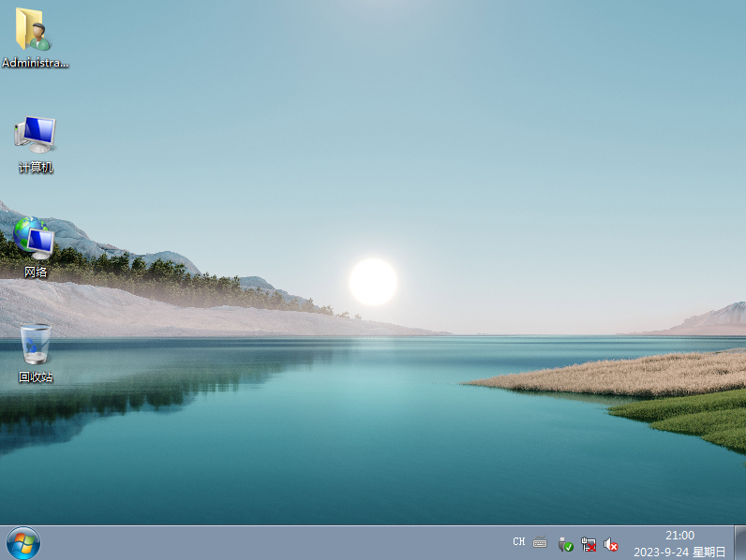
Task: Open the muted speaker volume icon
Action: (x=611, y=543)
